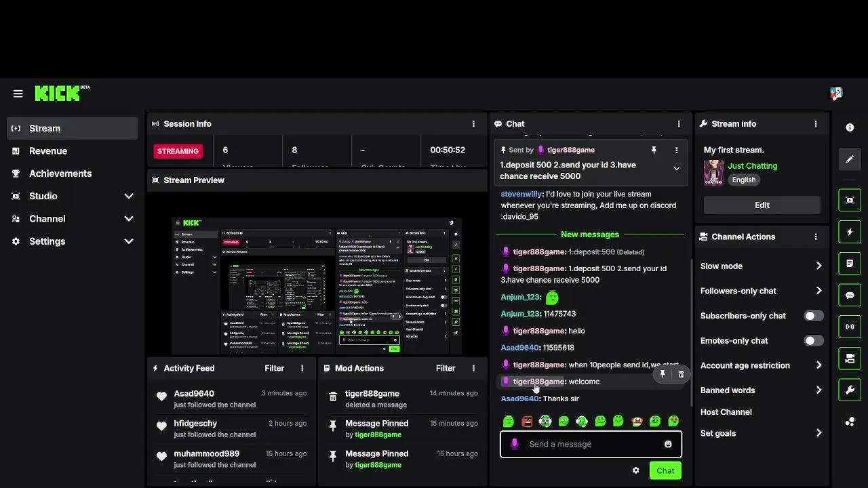Toggle Stream Info wrench icon in right toolbar

point(850,390)
